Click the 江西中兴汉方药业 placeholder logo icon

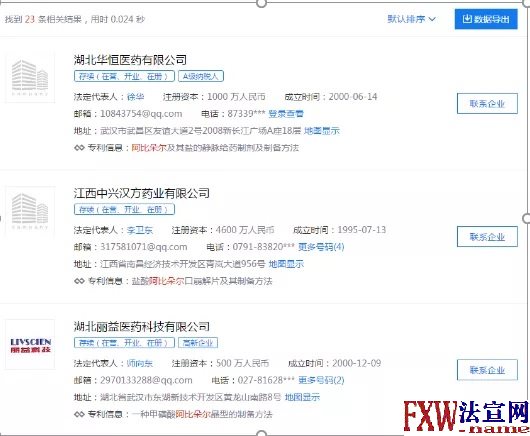(30, 211)
